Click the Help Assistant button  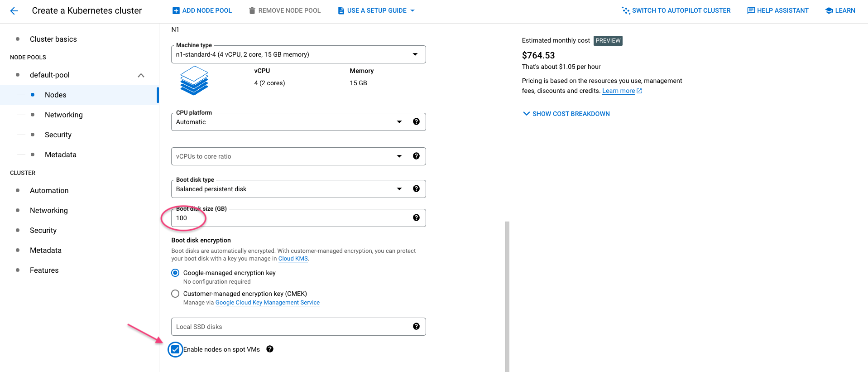tap(778, 10)
